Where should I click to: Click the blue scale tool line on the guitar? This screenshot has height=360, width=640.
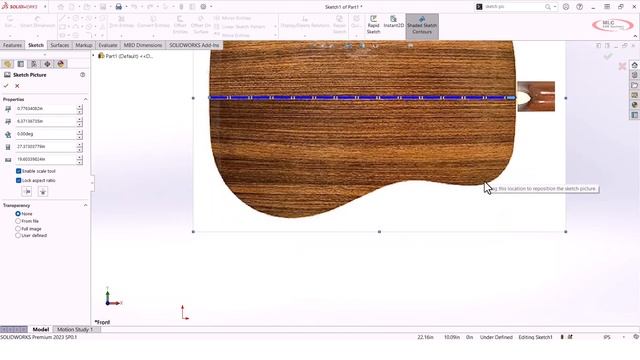pos(362,98)
